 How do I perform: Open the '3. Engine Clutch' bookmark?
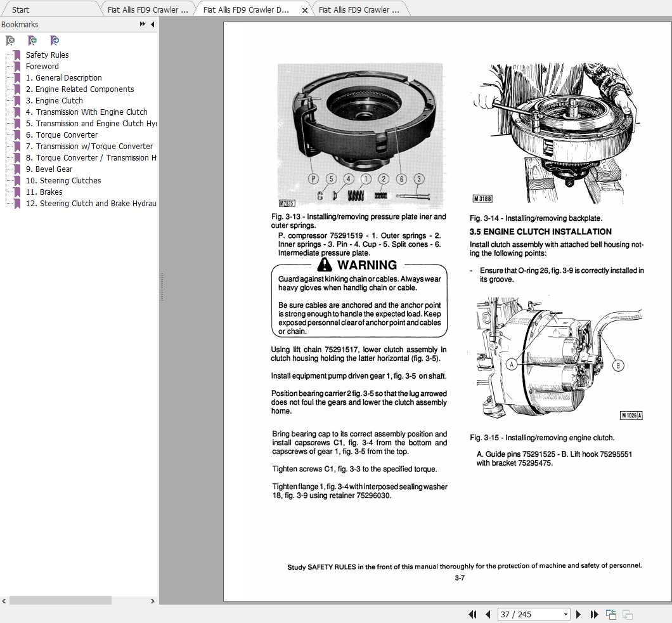pyautogui.click(x=55, y=101)
